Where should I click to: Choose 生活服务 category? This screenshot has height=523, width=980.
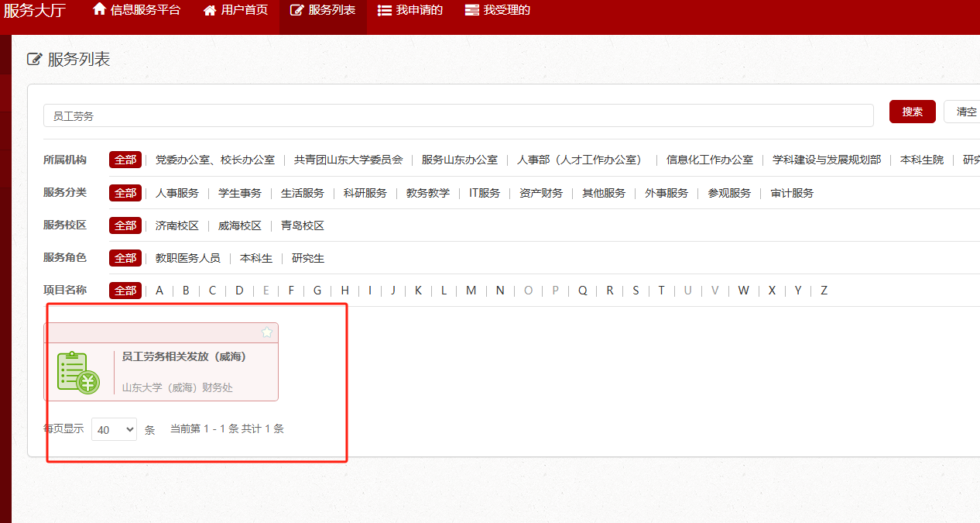click(303, 193)
